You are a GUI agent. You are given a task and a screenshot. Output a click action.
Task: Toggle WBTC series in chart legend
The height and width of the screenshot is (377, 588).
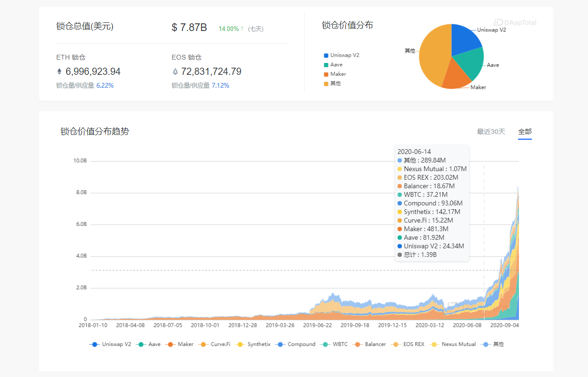pos(334,344)
